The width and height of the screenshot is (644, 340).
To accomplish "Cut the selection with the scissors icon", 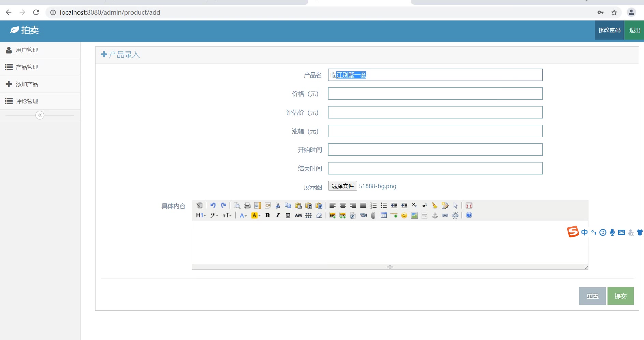I will coord(278,206).
